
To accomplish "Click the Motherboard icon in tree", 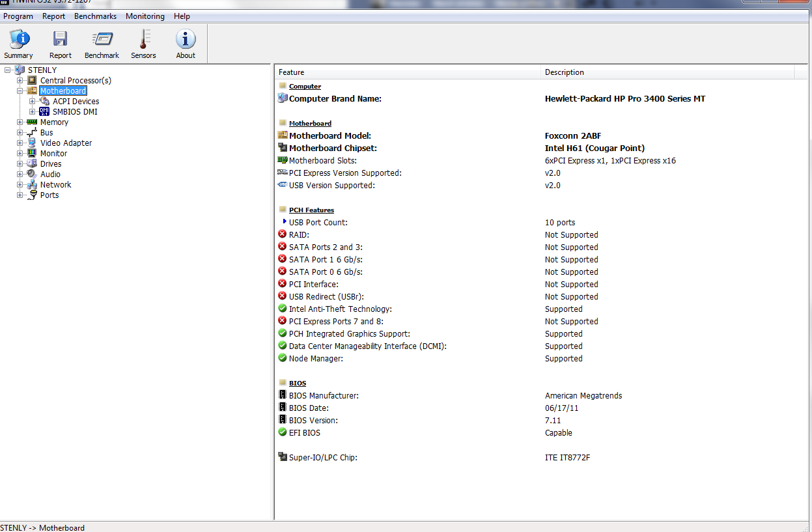I will (33, 91).
